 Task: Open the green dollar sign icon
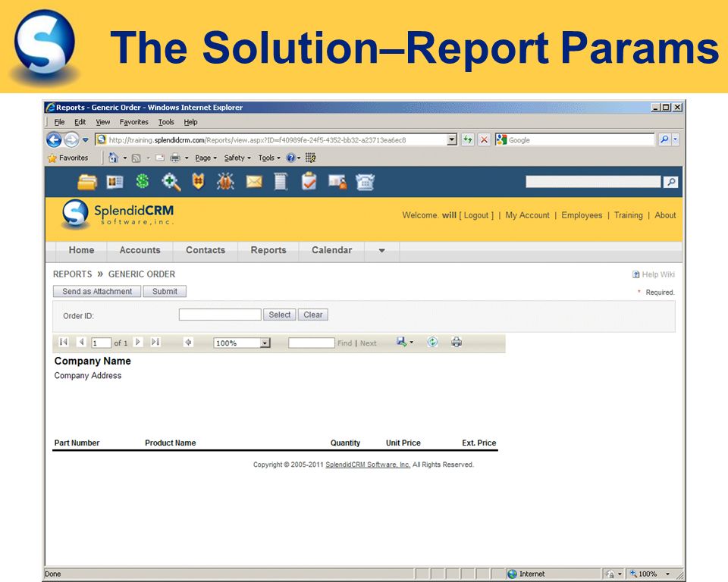(143, 181)
